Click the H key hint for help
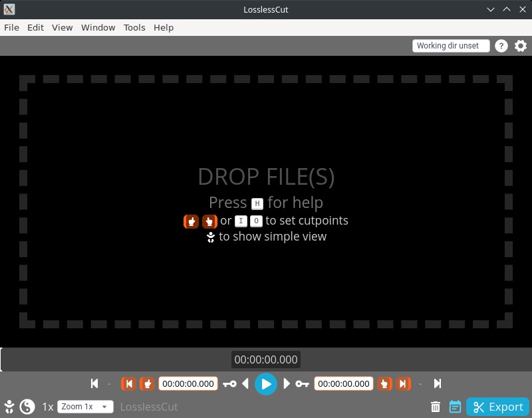532x418 pixels. tap(257, 204)
